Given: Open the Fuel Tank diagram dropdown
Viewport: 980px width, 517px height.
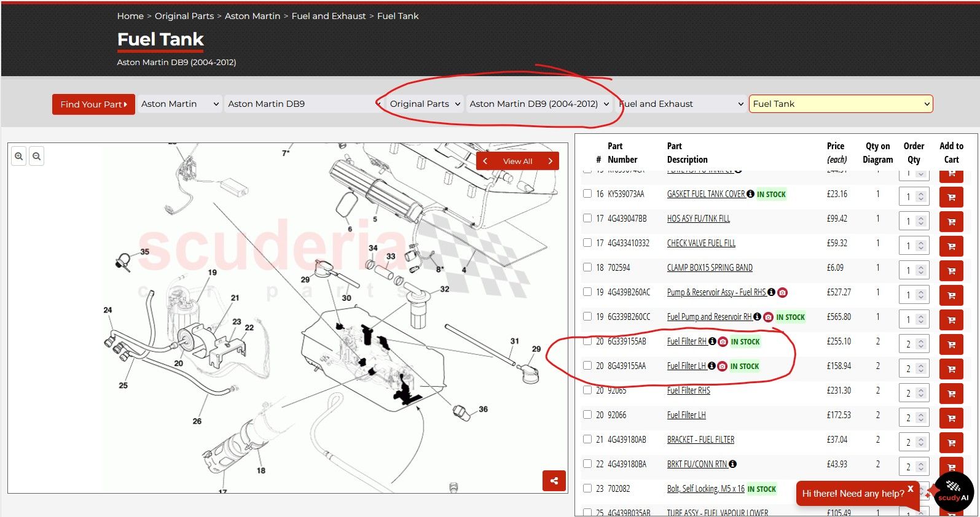Looking at the screenshot, I should tap(841, 104).
